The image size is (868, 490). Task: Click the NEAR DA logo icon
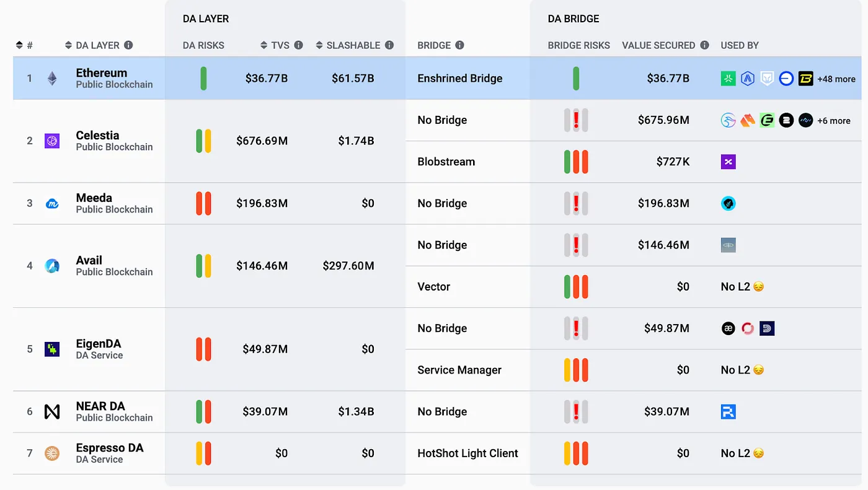click(52, 411)
